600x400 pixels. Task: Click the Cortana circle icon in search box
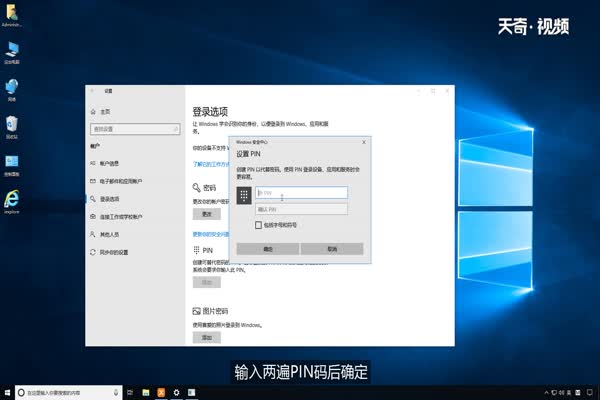(21, 392)
